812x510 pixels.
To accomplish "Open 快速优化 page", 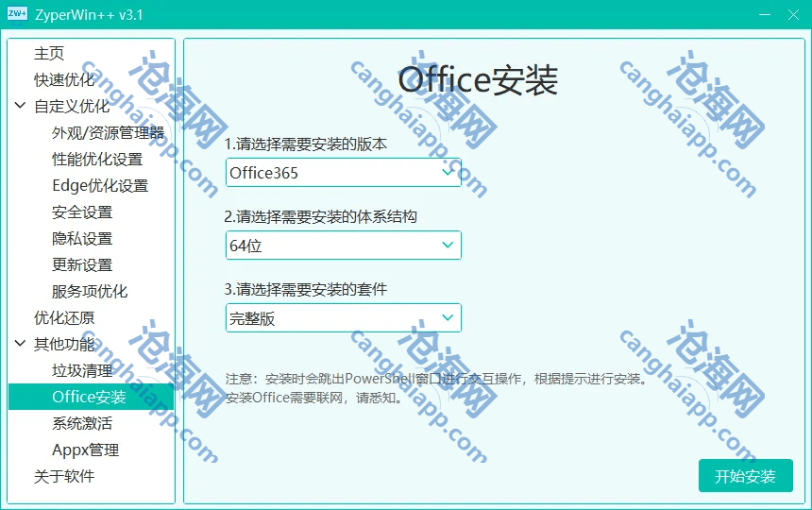I will click(64, 80).
